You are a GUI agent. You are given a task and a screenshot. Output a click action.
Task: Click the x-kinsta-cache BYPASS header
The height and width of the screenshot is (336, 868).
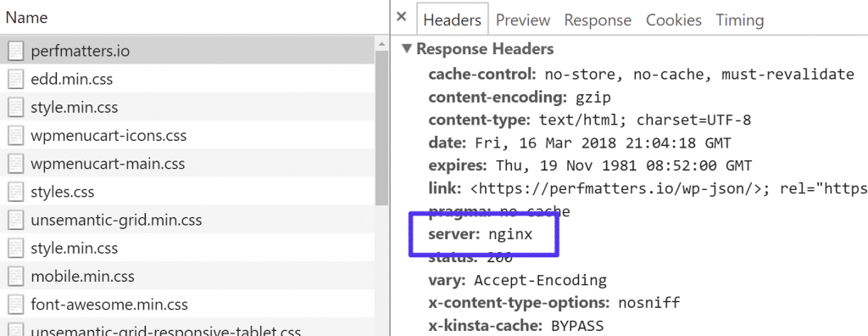point(516,326)
